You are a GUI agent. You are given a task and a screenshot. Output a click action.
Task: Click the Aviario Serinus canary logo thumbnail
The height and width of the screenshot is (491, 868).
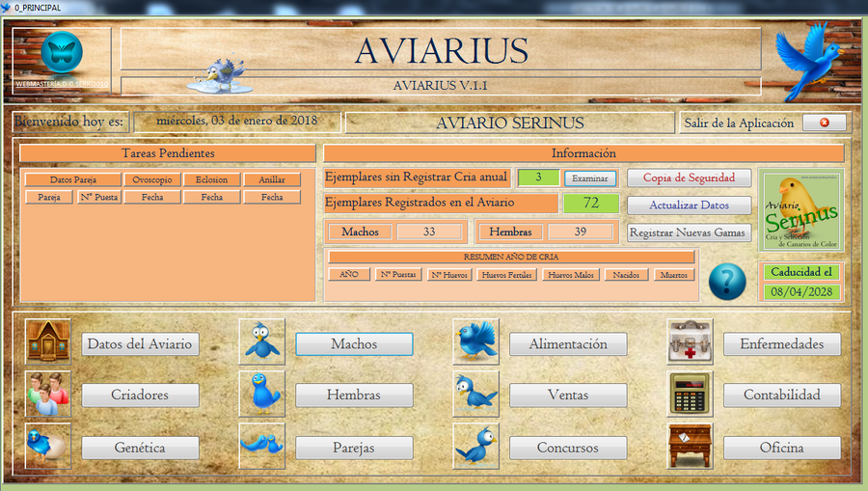[800, 211]
